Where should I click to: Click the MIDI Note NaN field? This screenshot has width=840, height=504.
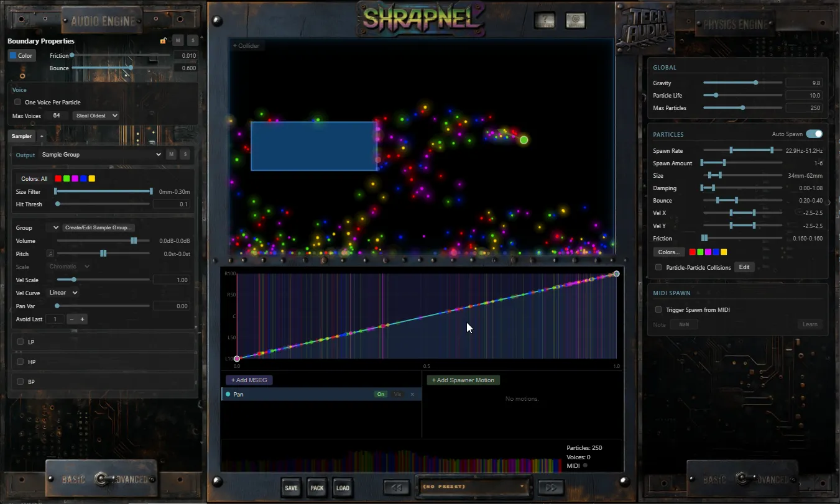pyautogui.click(x=684, y=324)
